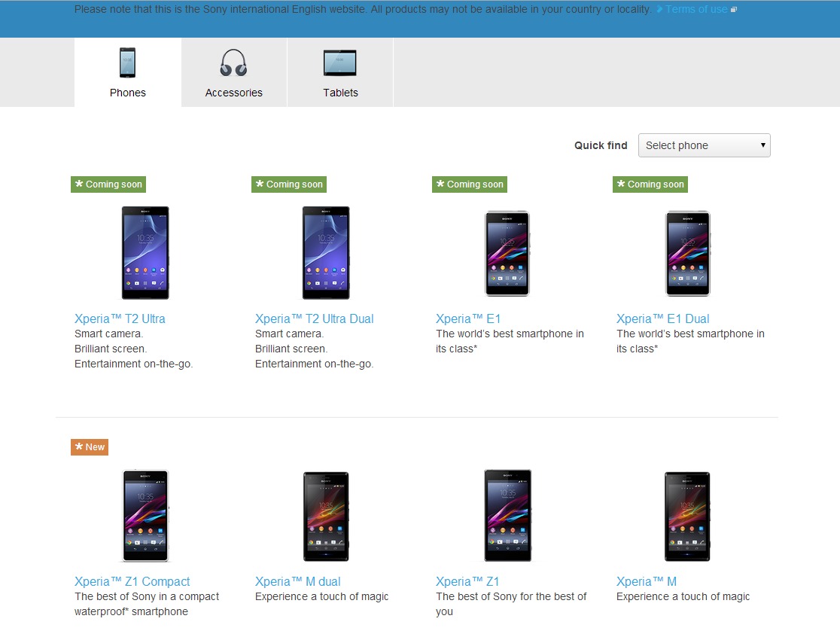
Task: Open the Select phone quick find dropdown
Action: click(x=704, y=145)
